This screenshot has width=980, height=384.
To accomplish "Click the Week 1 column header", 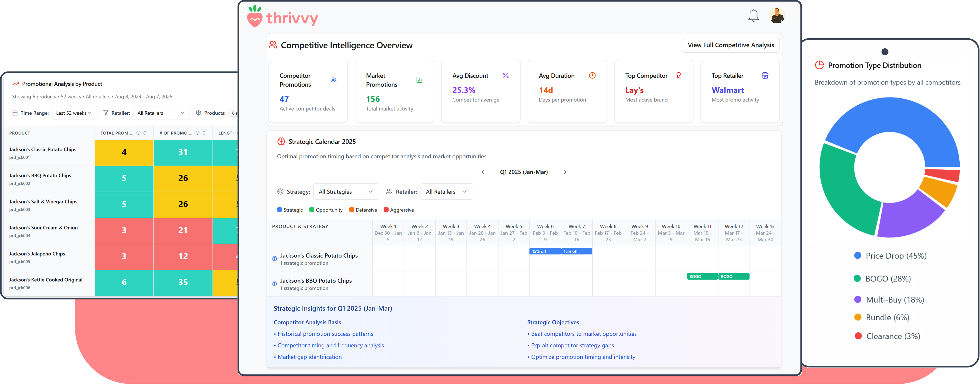I will pyautogui.click(x=388, y=233).
